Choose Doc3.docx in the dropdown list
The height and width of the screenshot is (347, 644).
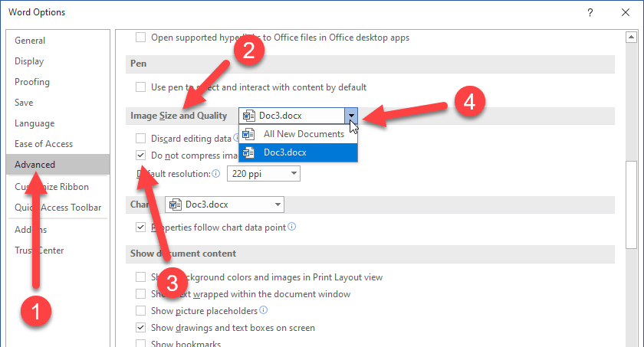pyautogui.click(x=285, y=152)
